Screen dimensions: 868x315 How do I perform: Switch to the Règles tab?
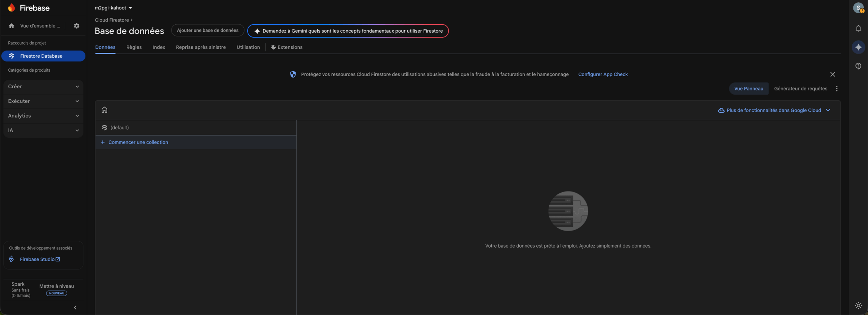click(134, 47)
